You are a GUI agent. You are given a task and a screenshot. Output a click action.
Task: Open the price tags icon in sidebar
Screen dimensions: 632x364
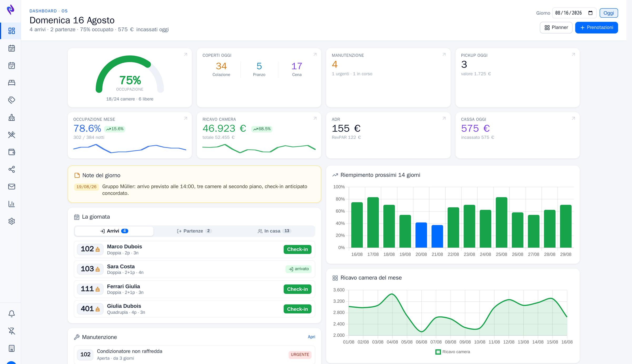12,100
